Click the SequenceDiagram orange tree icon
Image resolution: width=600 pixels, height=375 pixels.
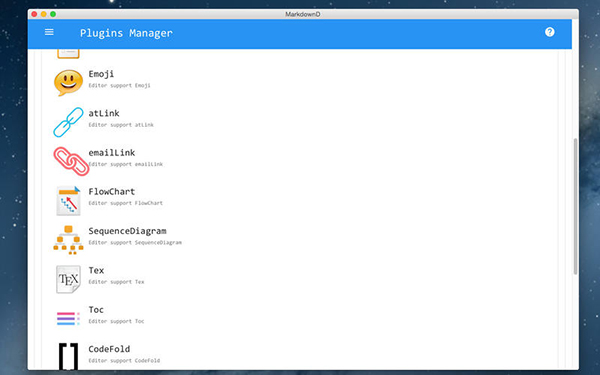(68, 240)
